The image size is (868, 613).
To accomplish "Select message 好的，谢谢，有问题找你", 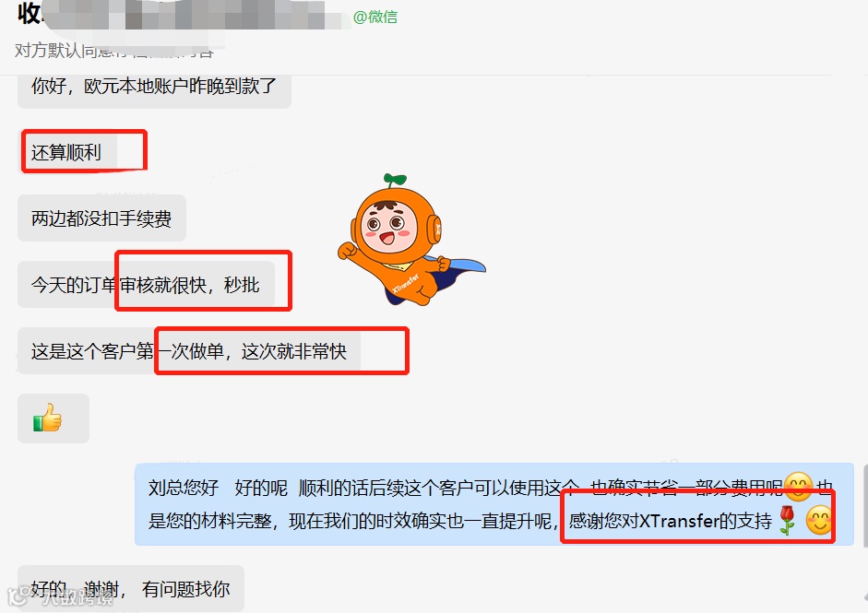I will (131, 589).
